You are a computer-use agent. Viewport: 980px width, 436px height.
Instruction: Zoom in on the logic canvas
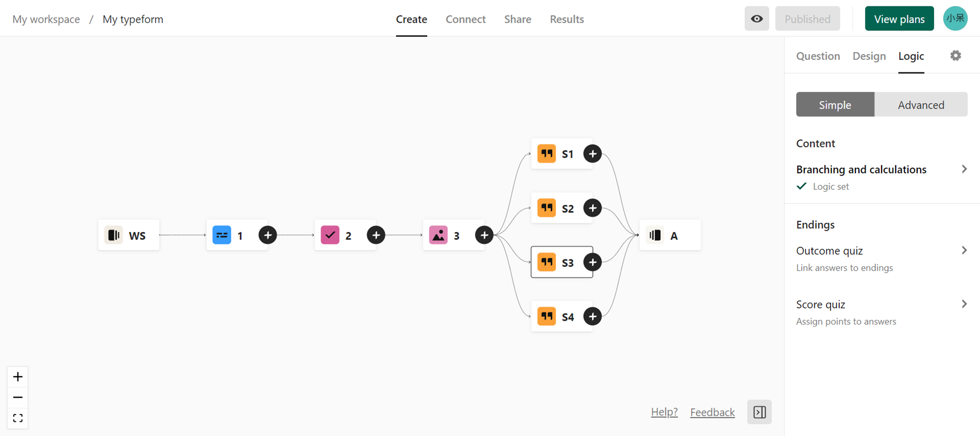[x=18, y=377]
